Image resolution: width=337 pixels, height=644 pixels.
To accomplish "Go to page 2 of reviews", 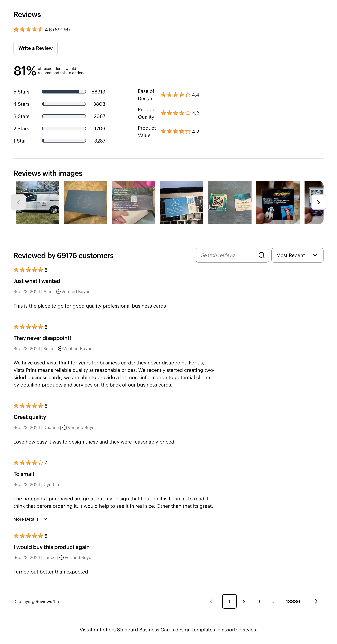I will [244, 601].
